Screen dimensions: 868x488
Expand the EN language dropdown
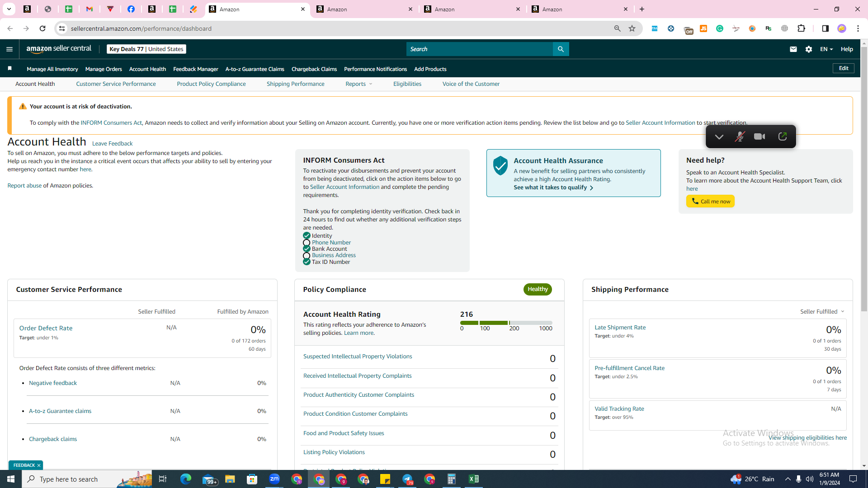(826, 49)
